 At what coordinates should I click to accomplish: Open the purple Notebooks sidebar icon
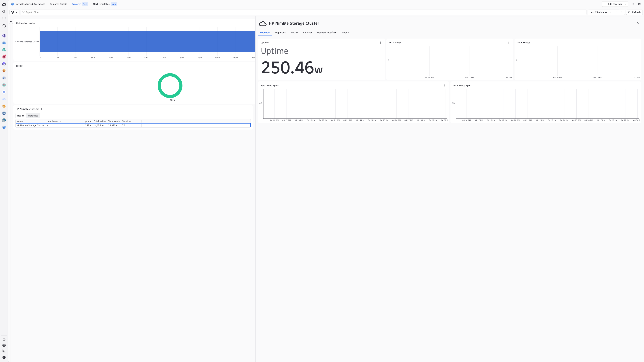(x=4, y=64)
